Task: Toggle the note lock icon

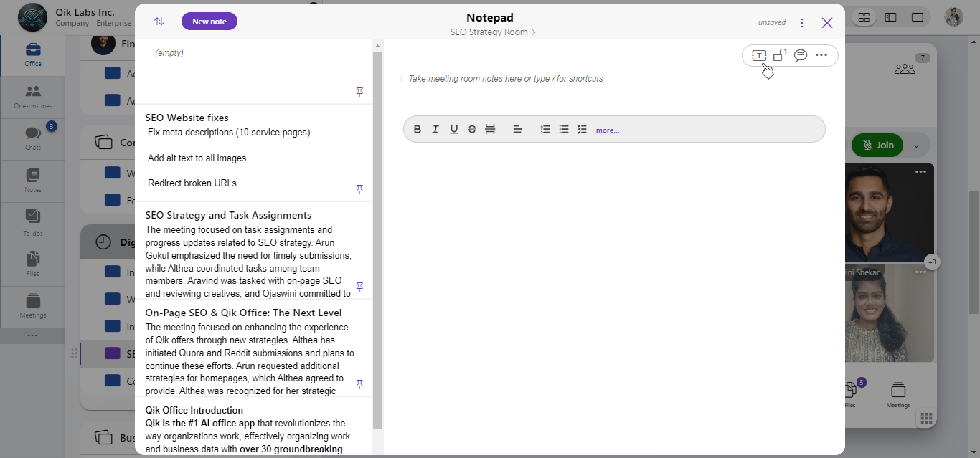Action: click(x=780, y=55)
